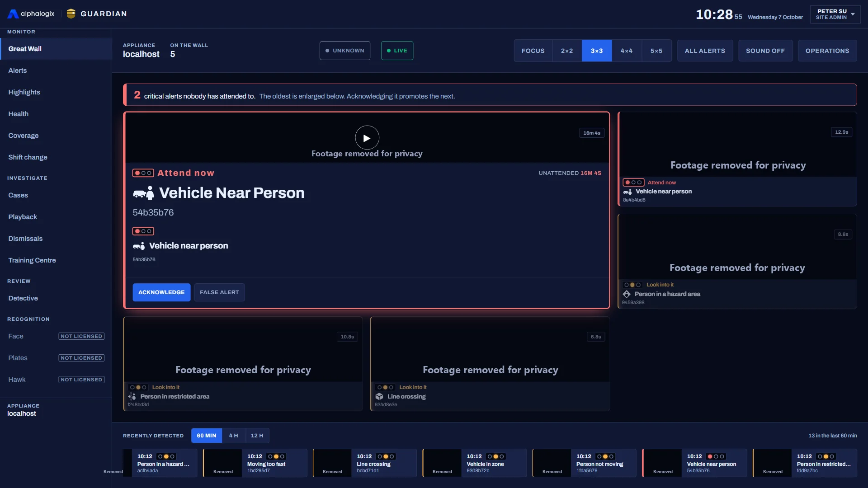This screenshot has width=868, height=488.
Task: Select the 3×3 grid layout
Action: [597, 51]
